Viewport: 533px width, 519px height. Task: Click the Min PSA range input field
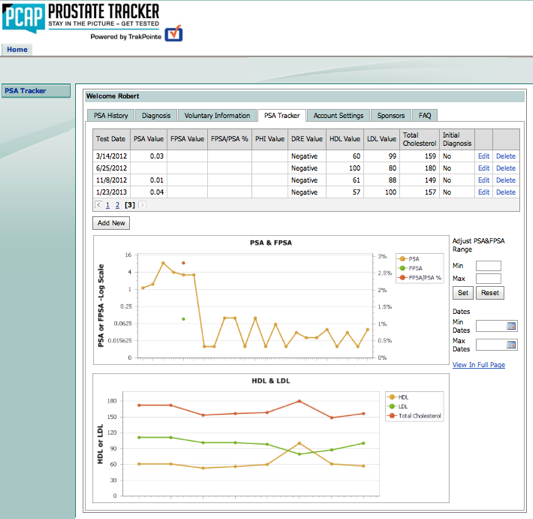(x=488, y=265)
